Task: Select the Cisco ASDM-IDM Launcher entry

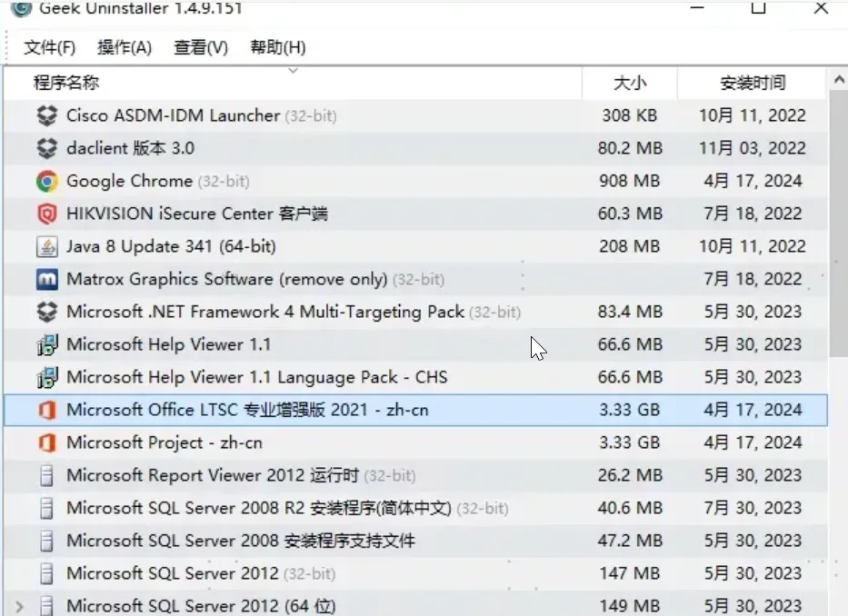Action: 415,115
